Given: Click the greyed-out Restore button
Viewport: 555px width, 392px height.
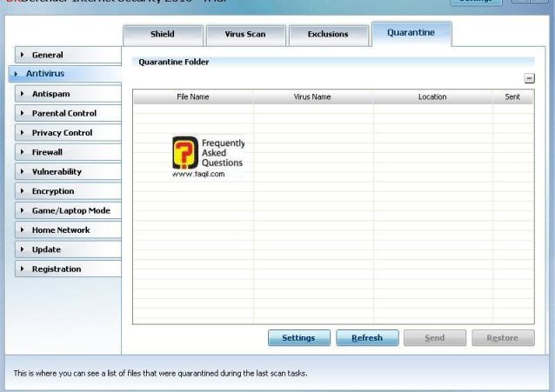Looking at the screenshot, I should pyautogui.click(x=503, y=338).
